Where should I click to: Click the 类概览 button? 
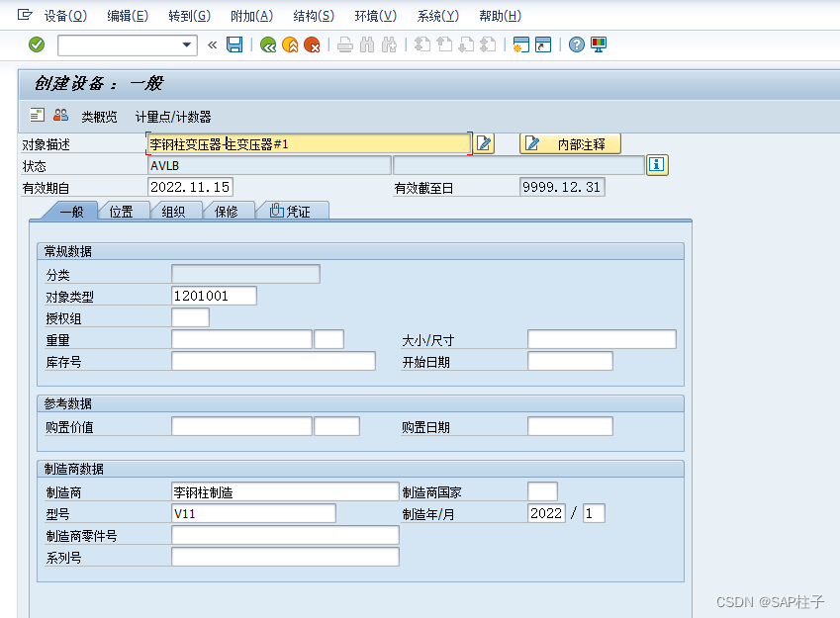coord(99,117)
